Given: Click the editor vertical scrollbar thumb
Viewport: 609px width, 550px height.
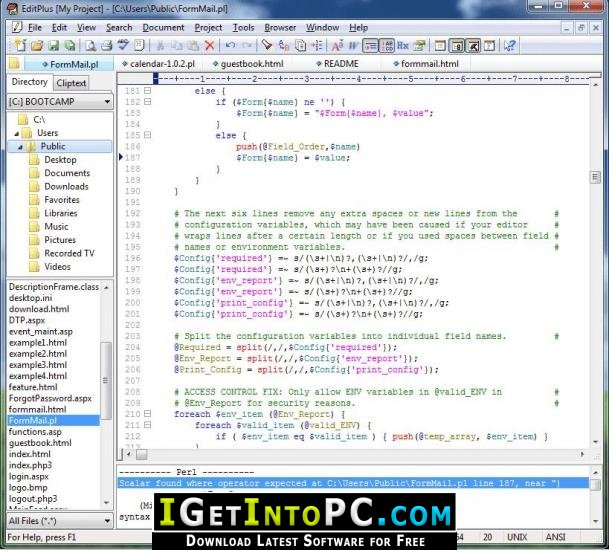Looking at the screenshot, I should pos(595,177).
